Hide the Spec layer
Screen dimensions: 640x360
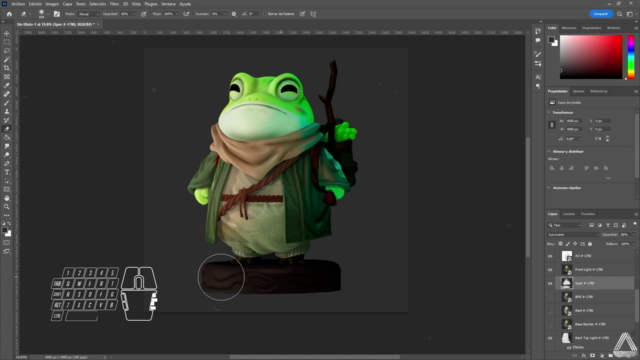click(x=550, y=283)
